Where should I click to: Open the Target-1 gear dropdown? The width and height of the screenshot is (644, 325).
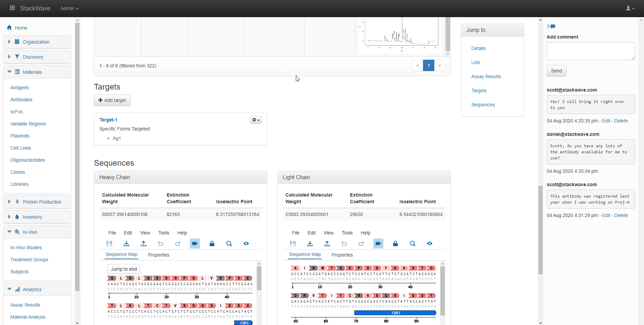256,120
